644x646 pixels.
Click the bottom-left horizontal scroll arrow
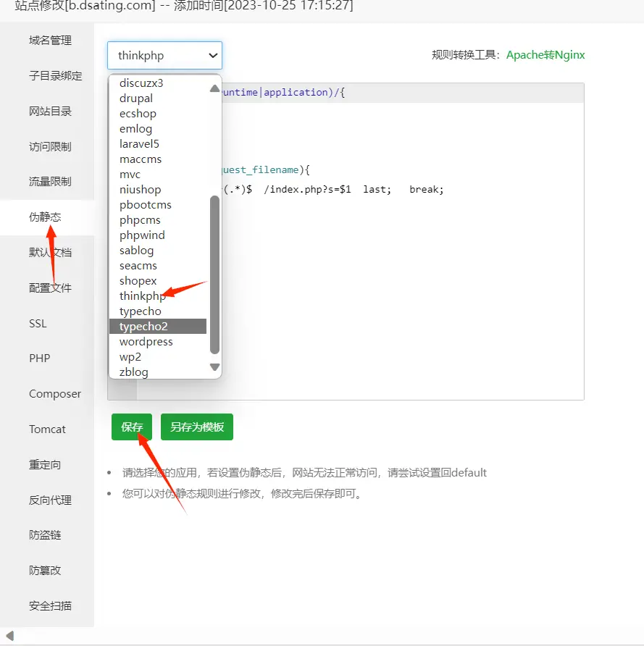point(9,636)
